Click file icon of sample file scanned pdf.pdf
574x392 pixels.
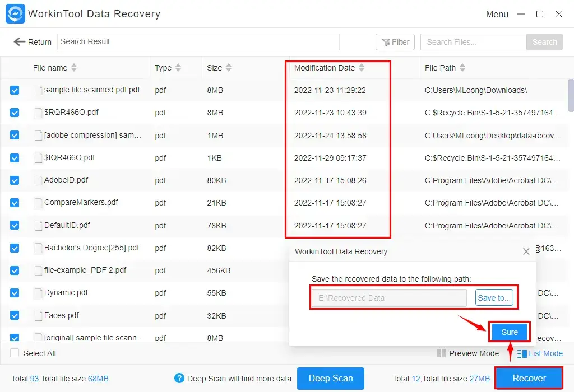click(38, 90)
